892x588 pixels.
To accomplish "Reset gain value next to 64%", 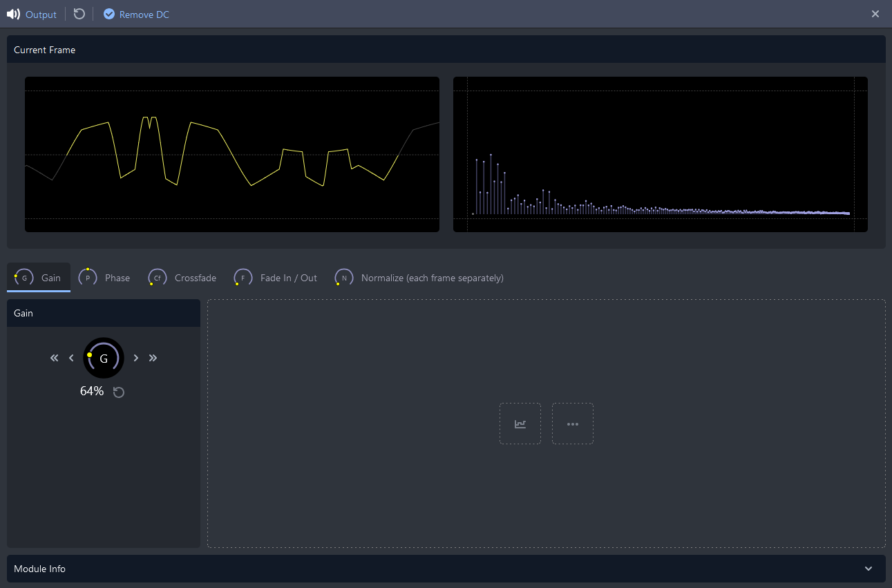I will [x=119, y=392].
